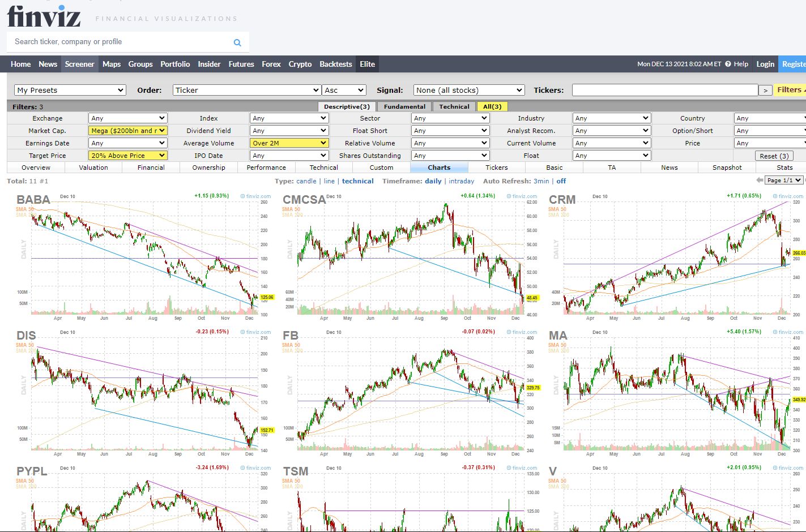Image resolution: width=806 pixels, height=532 pixels.
Task: Open the MA chart
Action: (677, 393)
